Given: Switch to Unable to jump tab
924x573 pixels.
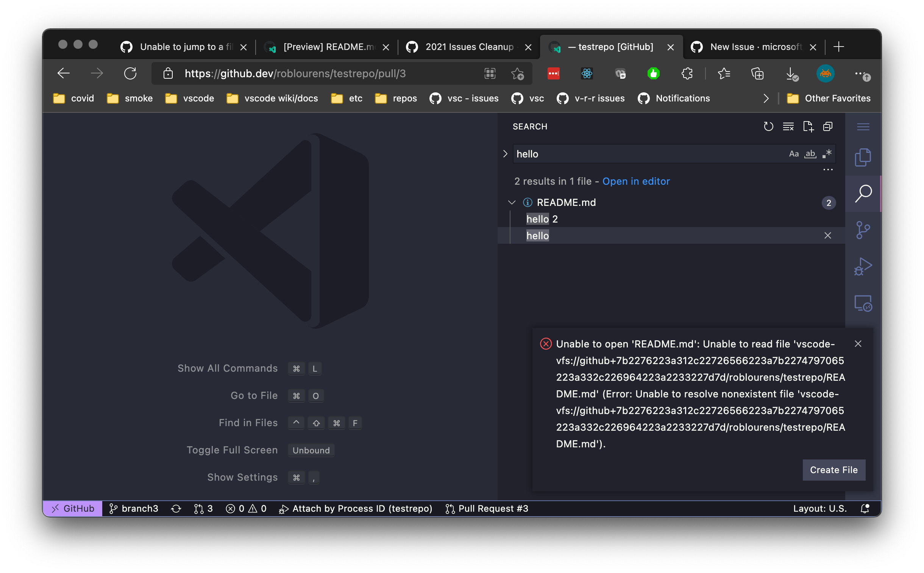Looking at the screenshot, I should (184, 47).
